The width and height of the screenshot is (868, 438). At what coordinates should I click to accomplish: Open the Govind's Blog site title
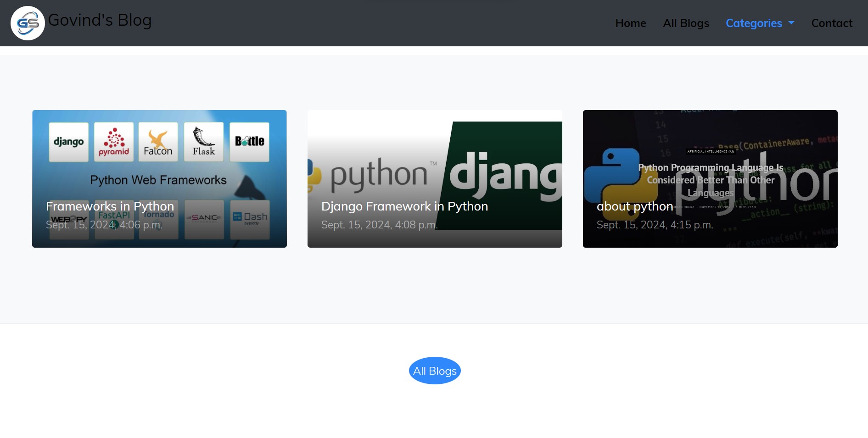click(100, 20)
